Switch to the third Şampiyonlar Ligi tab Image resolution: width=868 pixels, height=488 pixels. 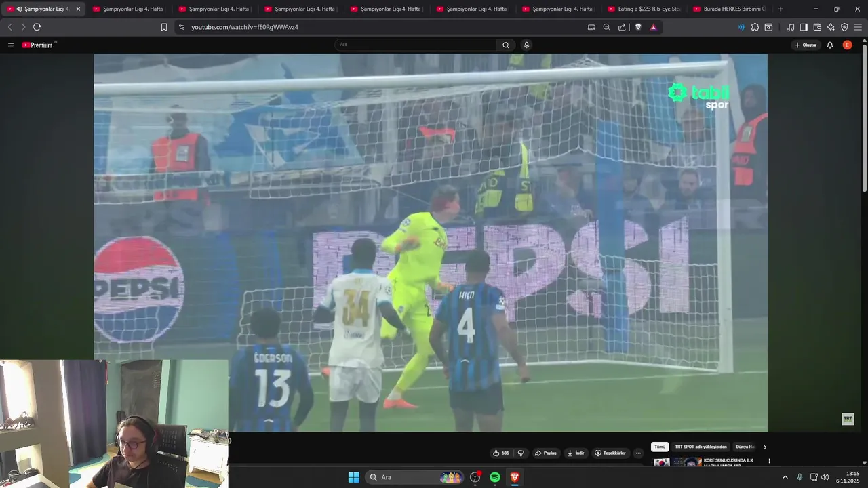[214, 9]
